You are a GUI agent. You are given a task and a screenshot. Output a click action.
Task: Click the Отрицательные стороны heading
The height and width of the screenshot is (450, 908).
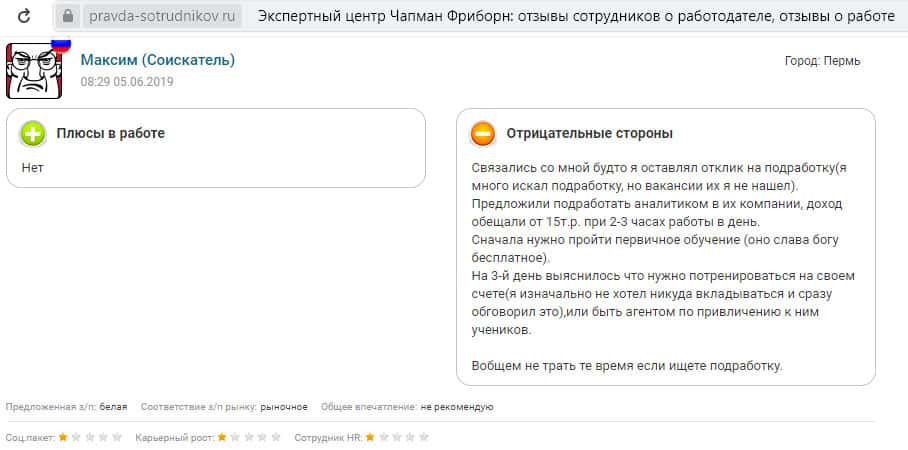point(589,133)
